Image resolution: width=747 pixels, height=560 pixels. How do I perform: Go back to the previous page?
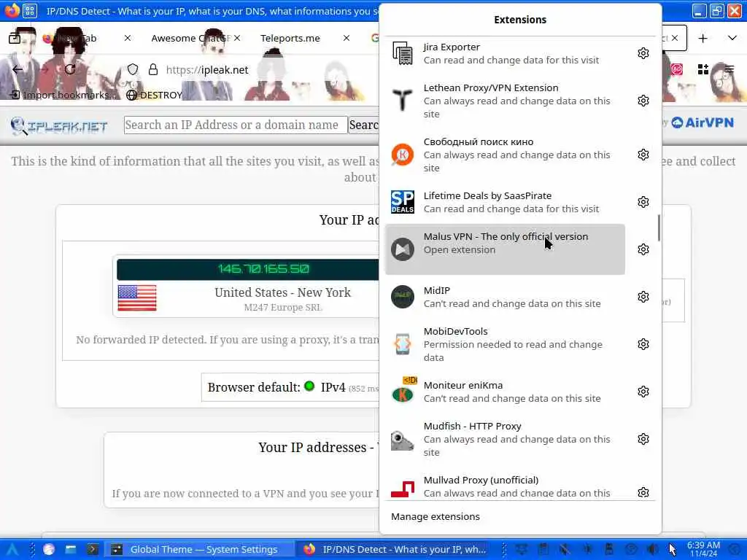coord(18,69)
